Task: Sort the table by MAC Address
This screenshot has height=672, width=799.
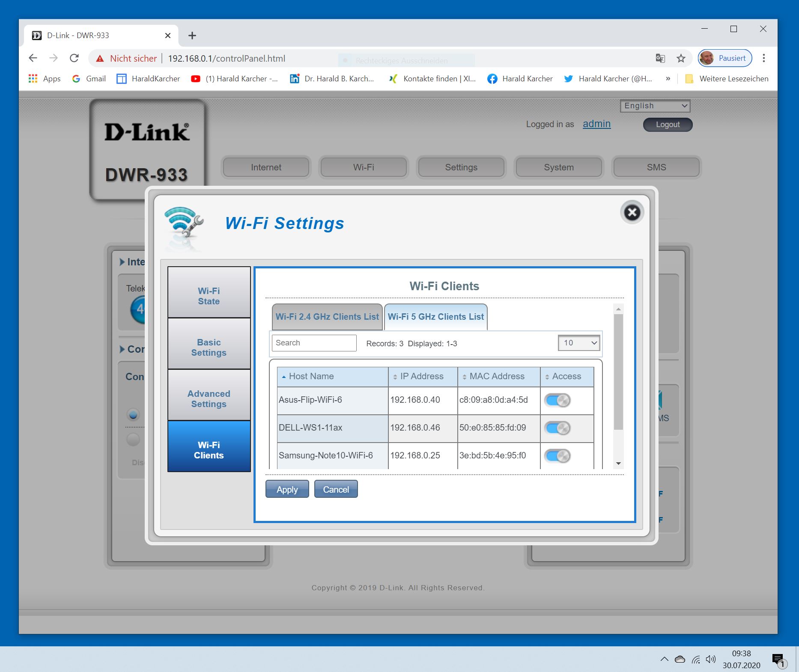Action: pos(499,377)
